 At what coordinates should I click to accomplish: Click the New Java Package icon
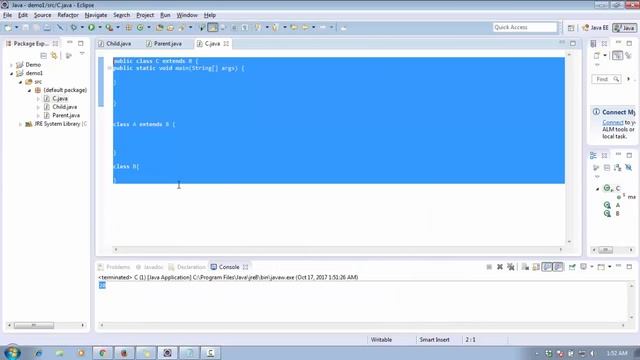129,27
